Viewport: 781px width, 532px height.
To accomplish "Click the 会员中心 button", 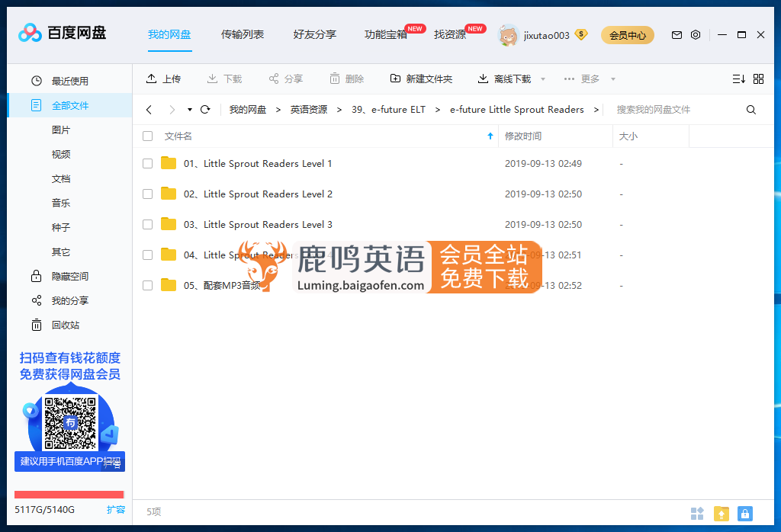I will coord(627,35).
